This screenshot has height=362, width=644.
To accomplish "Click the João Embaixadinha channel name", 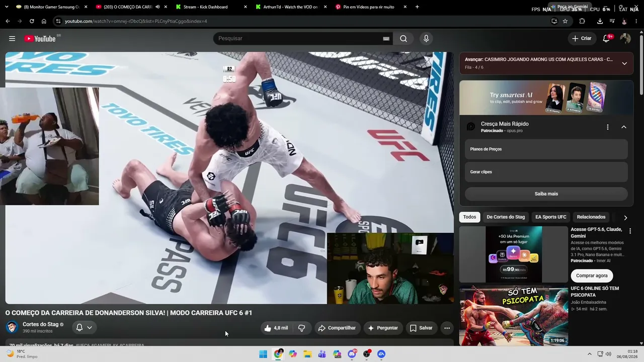I will [588, 302].
